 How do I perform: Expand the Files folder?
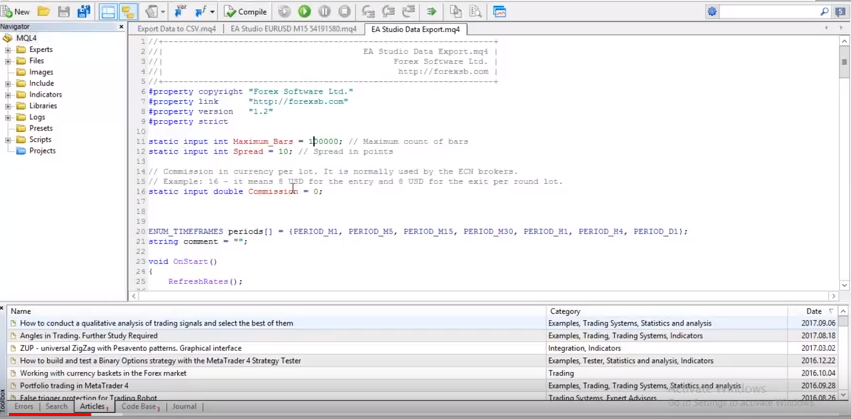point(8,61)
